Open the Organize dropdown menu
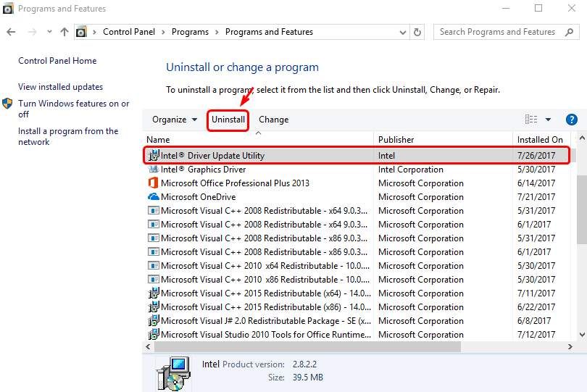This screenshot has width=587, height=392. (175, 120)
